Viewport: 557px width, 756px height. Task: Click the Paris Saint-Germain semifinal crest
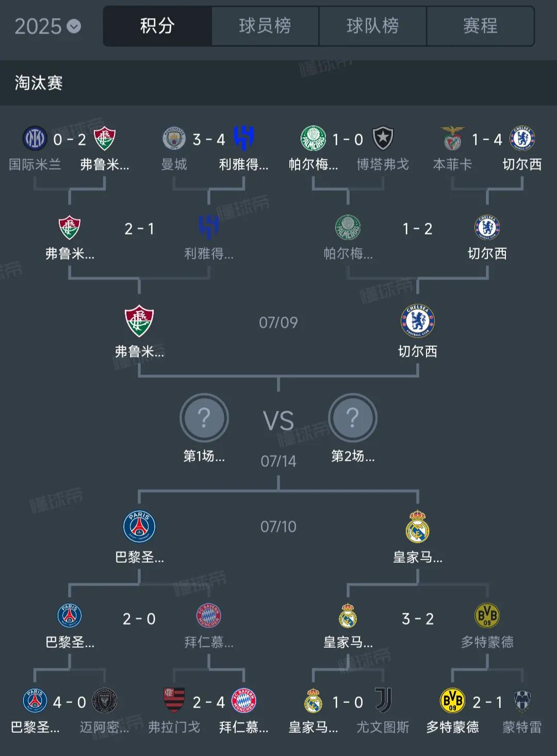139,526
